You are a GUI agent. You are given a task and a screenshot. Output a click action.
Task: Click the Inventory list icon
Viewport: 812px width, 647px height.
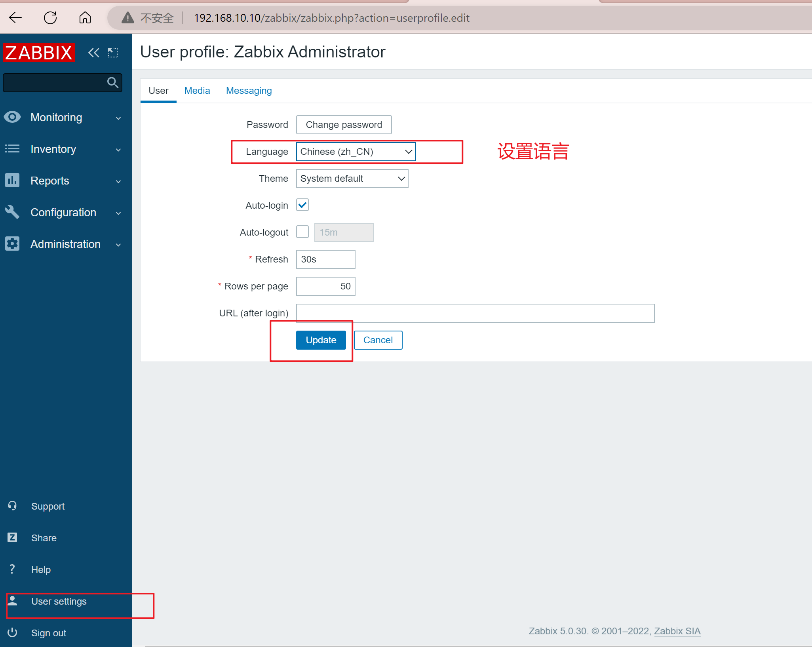[x=12, y=149]
